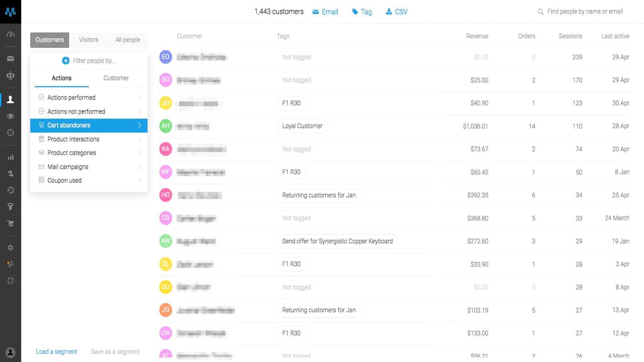Click the 239 sessions value
Image resolution: width=644 pixels, height=362 pixels.
pyautogui.click(x=577, y=57)
